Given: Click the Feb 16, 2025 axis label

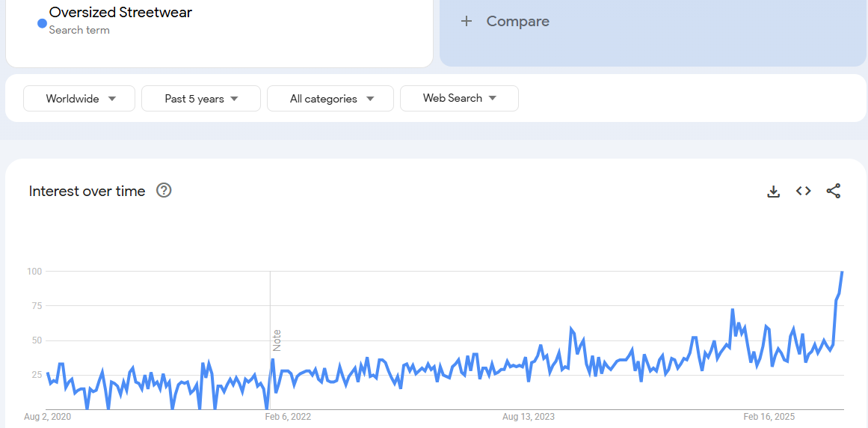Looking at the screenshot, I should pos(769,417).
